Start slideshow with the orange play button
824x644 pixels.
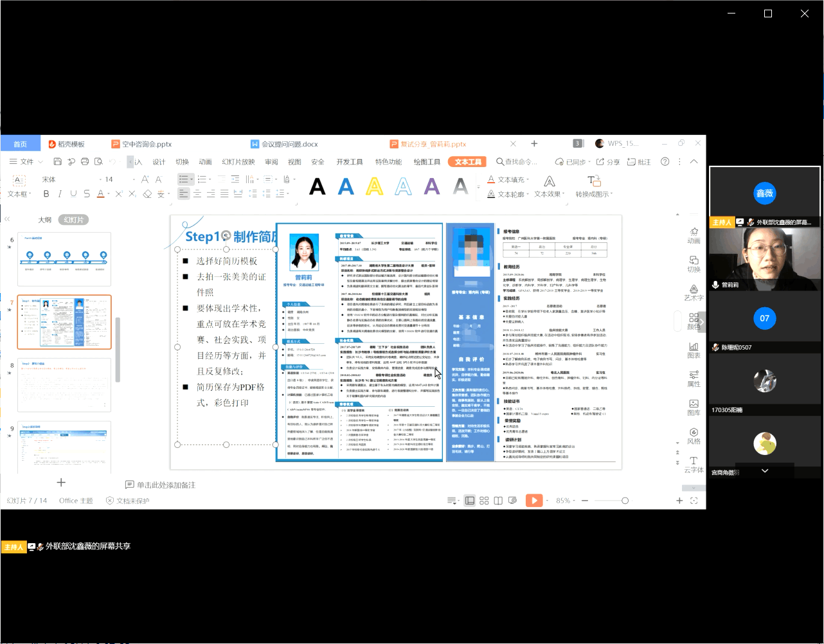pos(533,501)
